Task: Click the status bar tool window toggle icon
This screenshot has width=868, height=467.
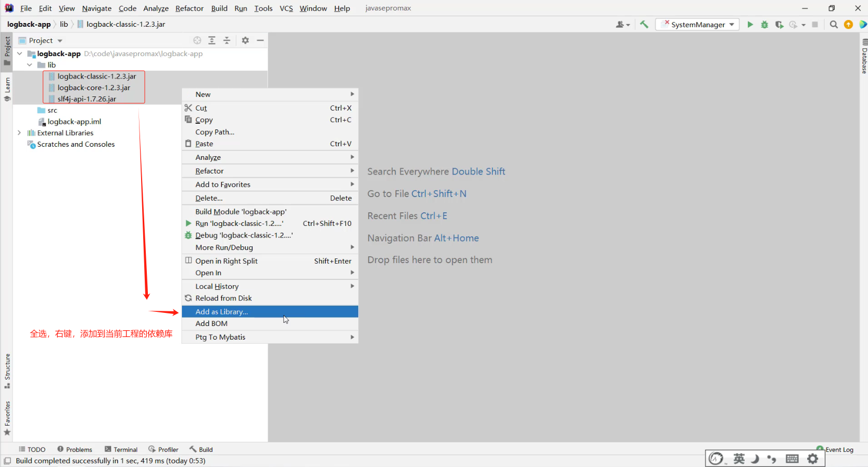Action: (x=7, y=461)
